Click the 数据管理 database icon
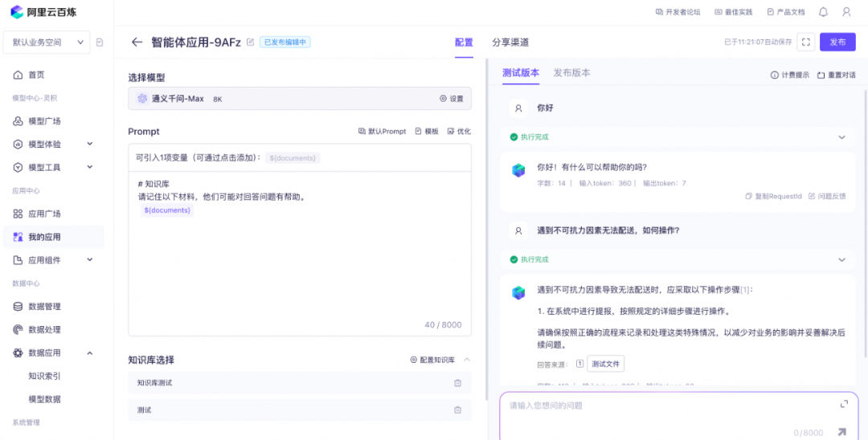The height and width of the screenshot is (440, 868). click(x=18, y=306)
